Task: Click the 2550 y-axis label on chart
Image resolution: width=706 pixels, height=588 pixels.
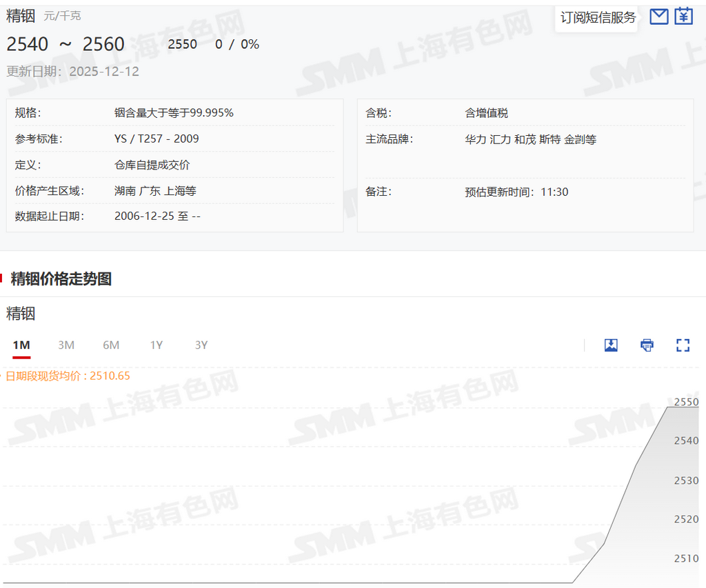Action: pyautogui.click(x=686, y=402)
